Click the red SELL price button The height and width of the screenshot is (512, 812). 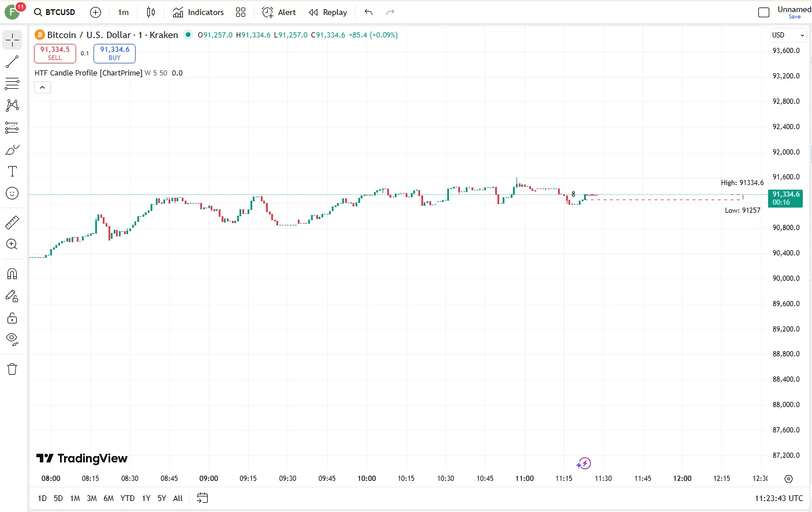point(55,53)
